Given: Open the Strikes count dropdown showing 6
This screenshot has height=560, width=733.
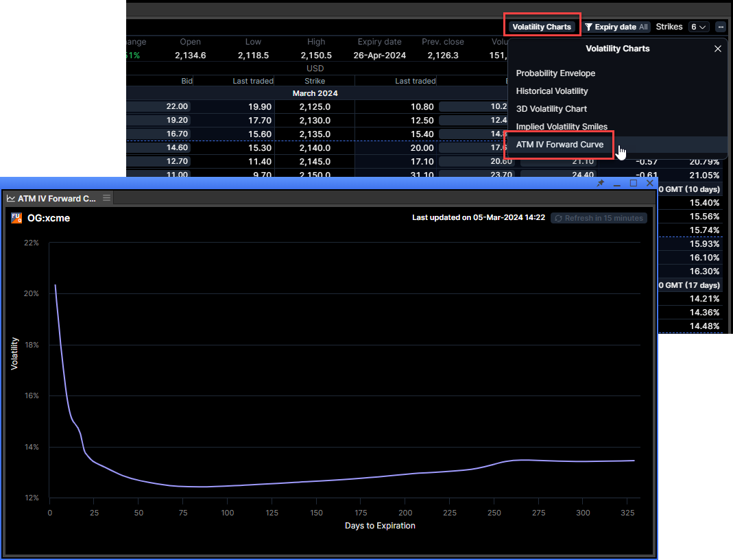Looking at the screenshot, I should [x=698, y=26].
